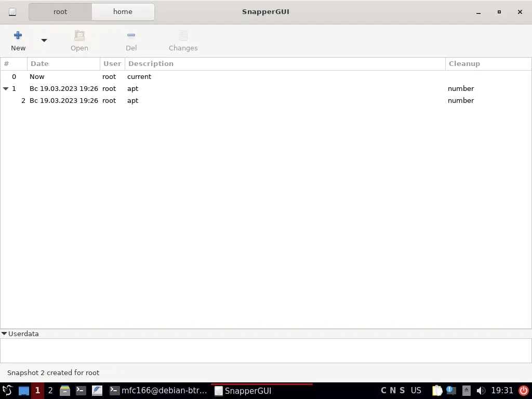
Task: Click the New snapshot plus icon
Action: coord(18,36)
